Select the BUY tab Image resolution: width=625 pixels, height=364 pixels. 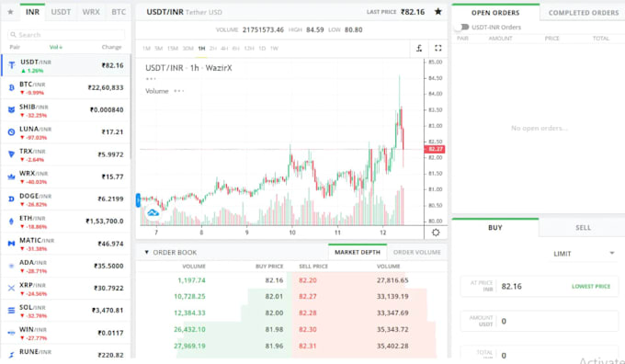click(495, 228)
